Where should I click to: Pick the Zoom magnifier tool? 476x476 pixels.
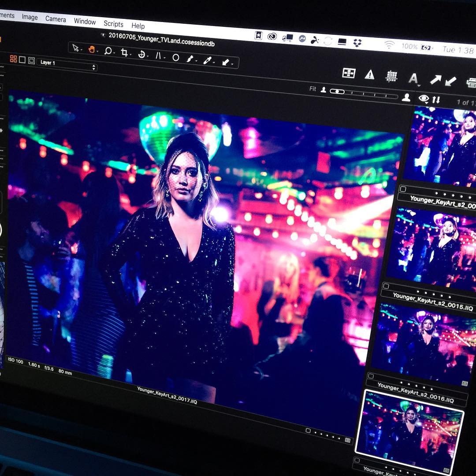pos(108,51)
